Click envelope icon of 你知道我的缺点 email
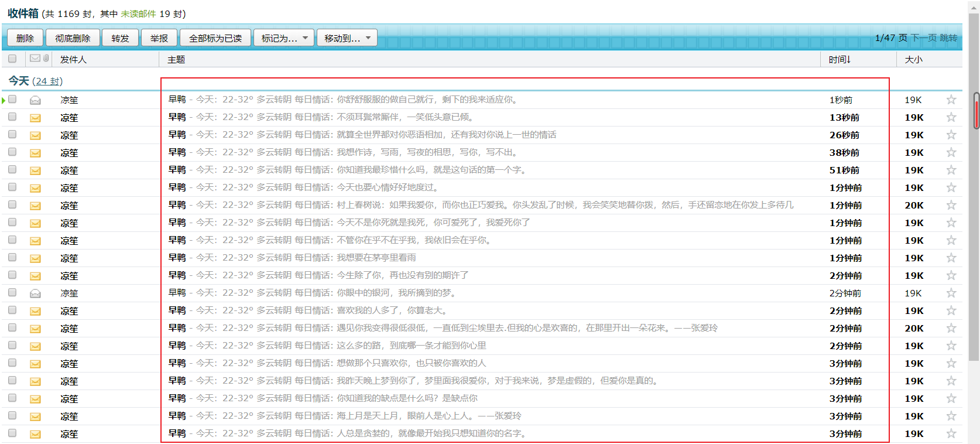 [x=35, y=399]
